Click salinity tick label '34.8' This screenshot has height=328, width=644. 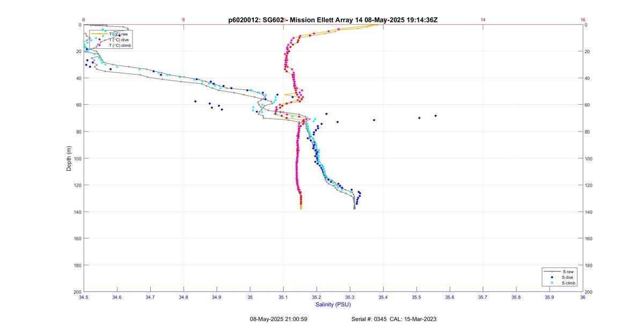[183, 297]
